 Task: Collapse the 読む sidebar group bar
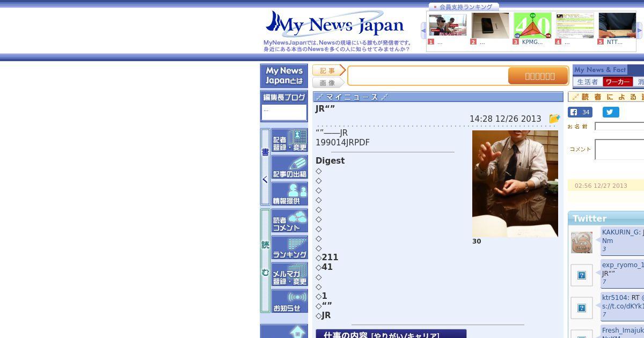coord(265,260)
